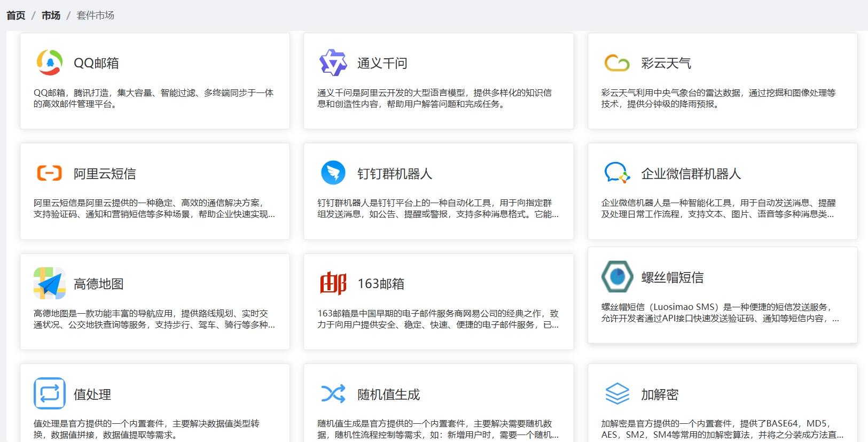The height and width of the screenshot is (442, 868).
Task: Click the QQ邮箱 penguin logo icon
Action: (50, 63)
